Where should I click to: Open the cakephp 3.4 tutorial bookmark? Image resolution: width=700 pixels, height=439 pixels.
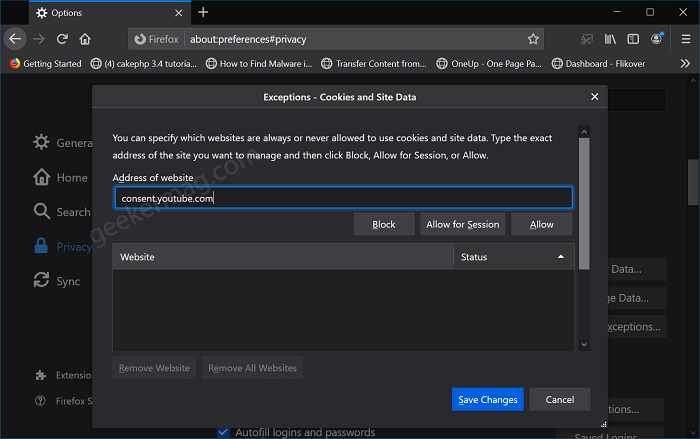click(x=143, y=63)
